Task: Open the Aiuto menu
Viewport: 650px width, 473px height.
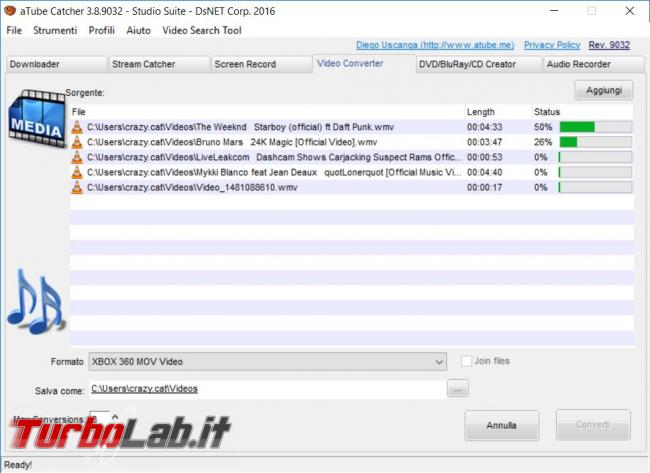Action: 138,30
